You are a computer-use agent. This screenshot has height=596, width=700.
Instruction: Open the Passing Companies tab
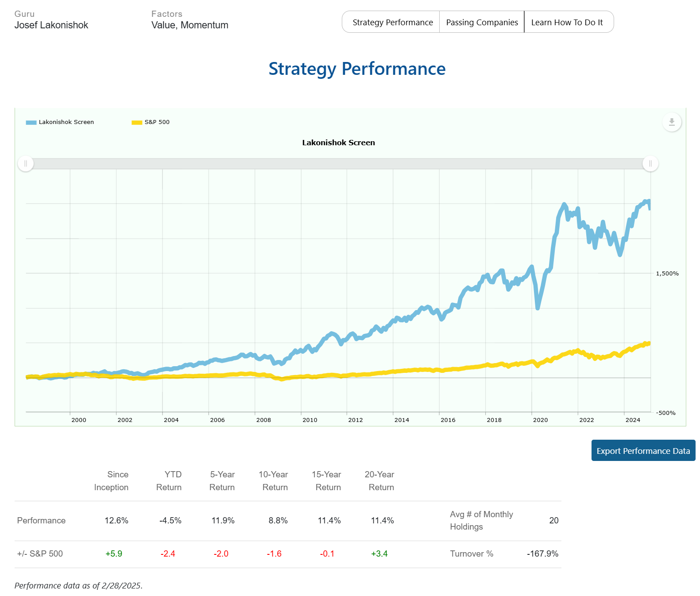click(482, 22)
